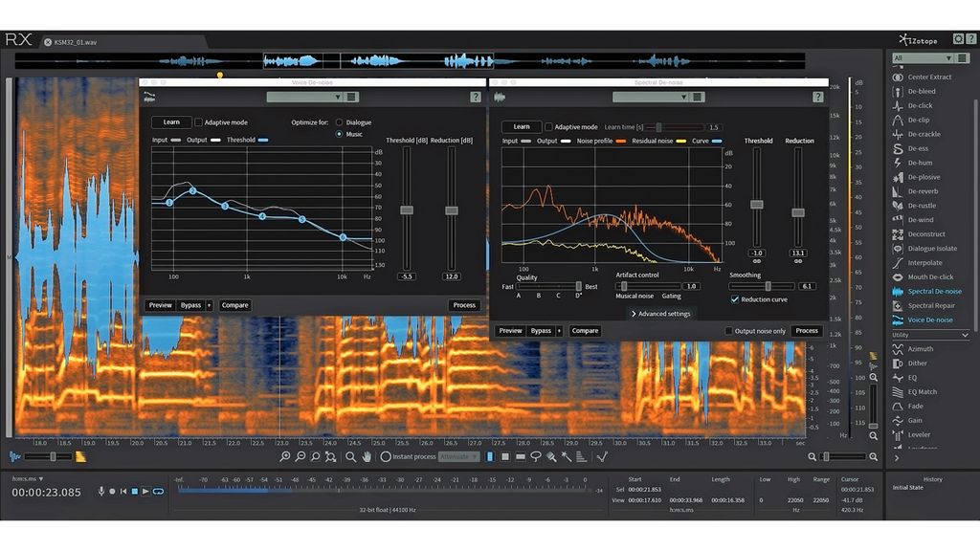
Task: Click the Spectral De-noise Reduction slider handle
Action: [798, 213]
